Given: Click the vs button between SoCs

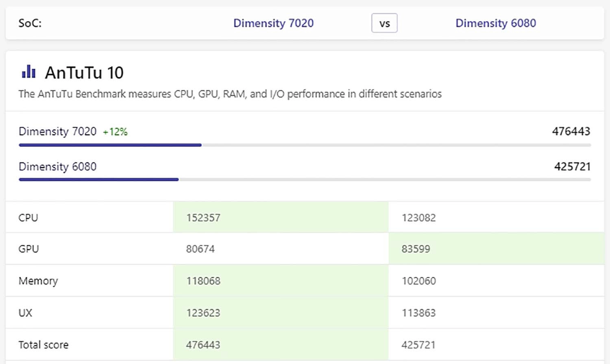Looking at the screenshot, I should [x=384, y=23].
